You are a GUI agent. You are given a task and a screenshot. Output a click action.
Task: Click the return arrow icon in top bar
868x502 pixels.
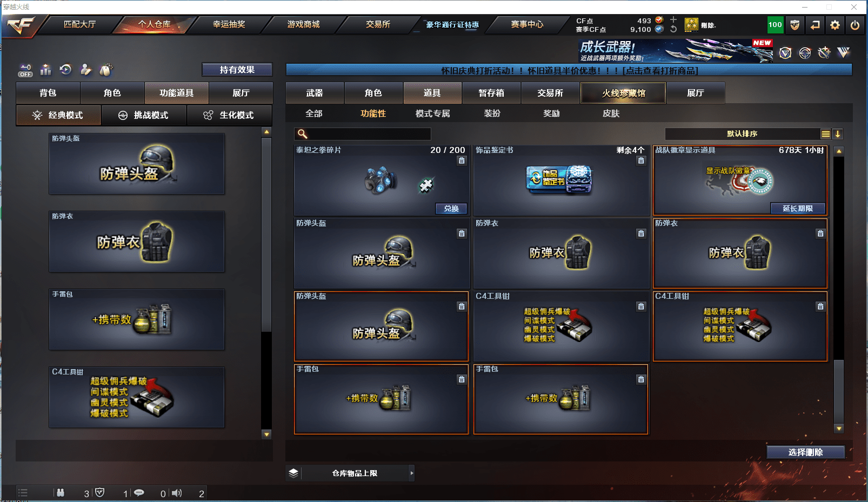pyautogui.click(x=815, y=25)
